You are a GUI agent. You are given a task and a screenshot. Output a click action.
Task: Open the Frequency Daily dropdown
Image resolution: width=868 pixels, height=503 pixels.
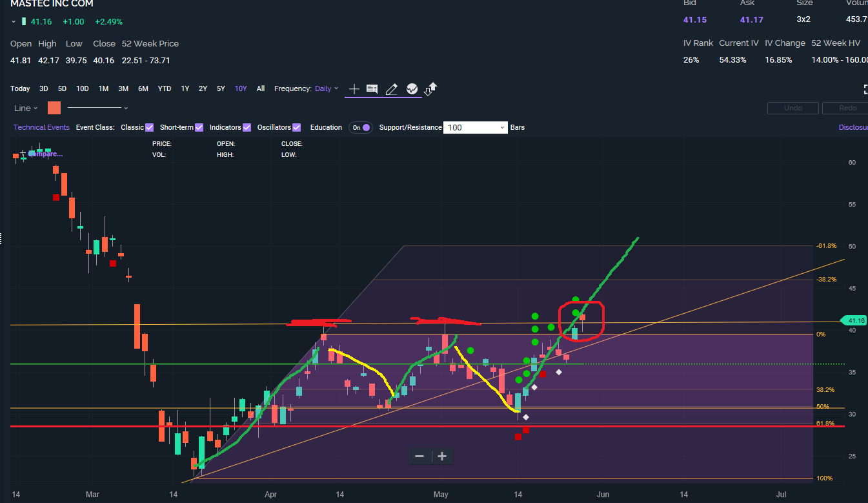pyautogui.click(x=327, y=88)
